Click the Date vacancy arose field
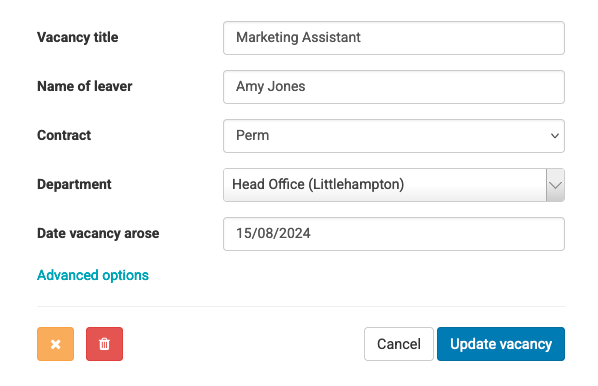The width and height of the screenshot is (598, 386). pos(394,234)
